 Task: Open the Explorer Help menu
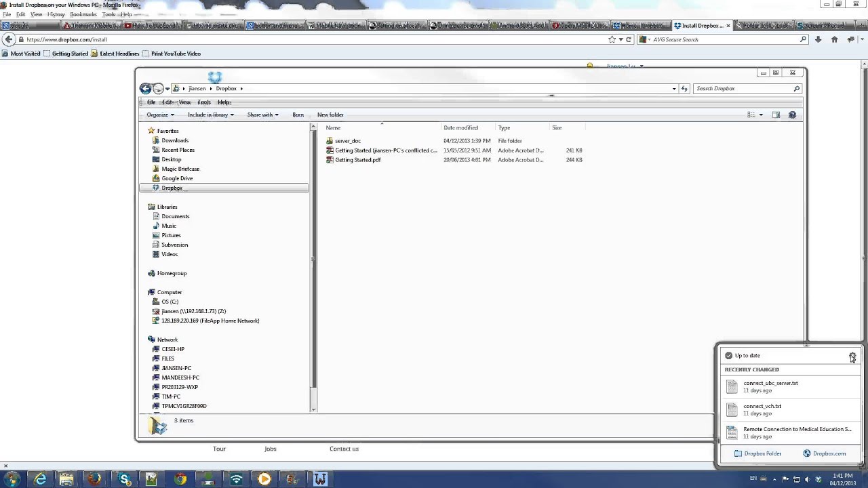223,102
